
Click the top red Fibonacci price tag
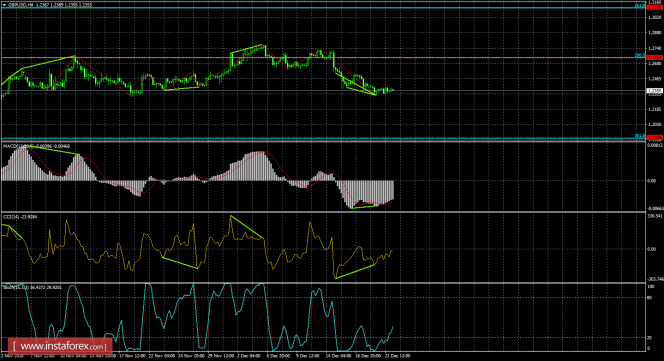[655, 7]
